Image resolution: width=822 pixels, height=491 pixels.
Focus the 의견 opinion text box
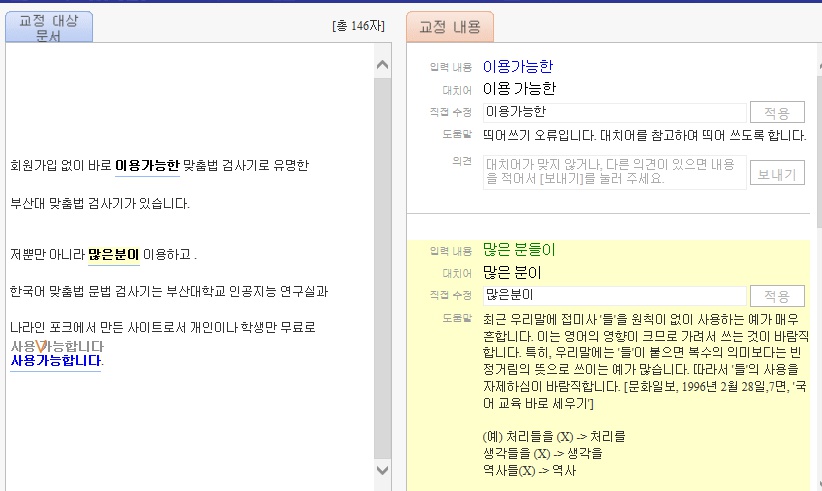pyautogui.click(x=614, y=172)
